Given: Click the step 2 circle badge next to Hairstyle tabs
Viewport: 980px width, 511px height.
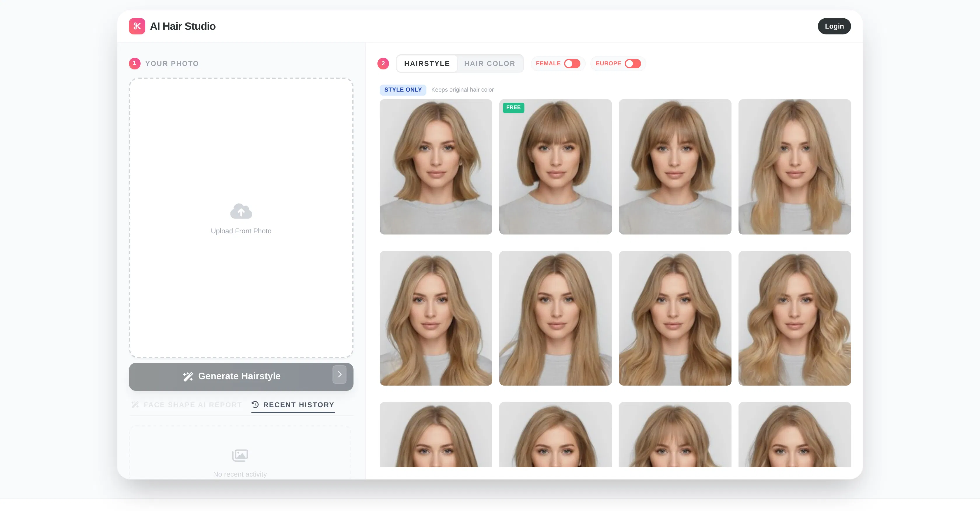Looking at the screenshot, I should [x=383, y=64].
